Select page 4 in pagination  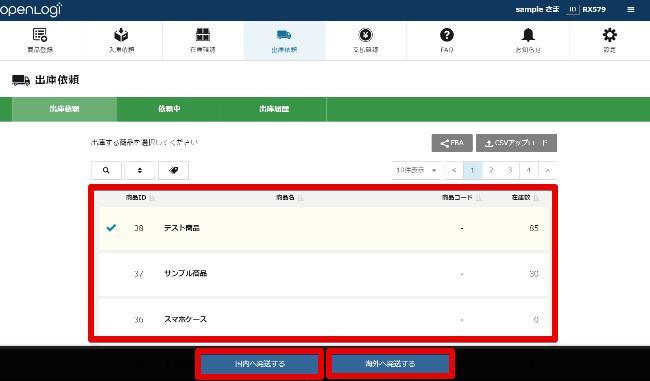tap(529, 170)
